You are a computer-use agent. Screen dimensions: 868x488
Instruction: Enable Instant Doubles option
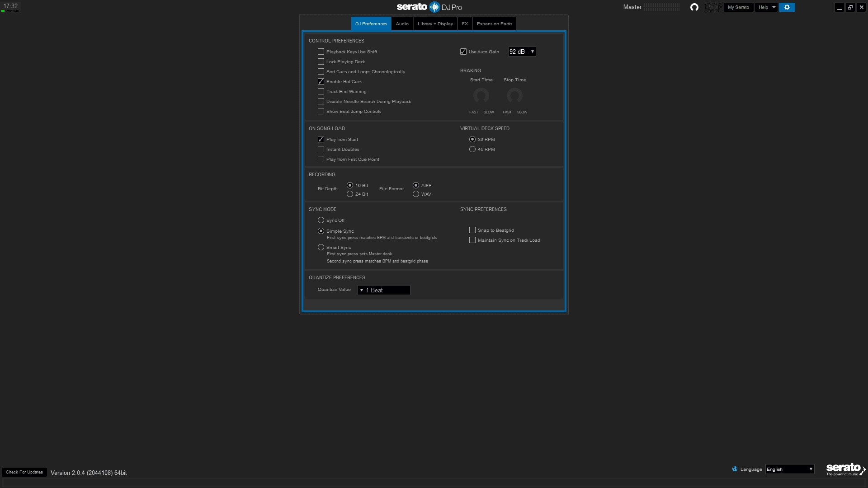tap(321, 150)
